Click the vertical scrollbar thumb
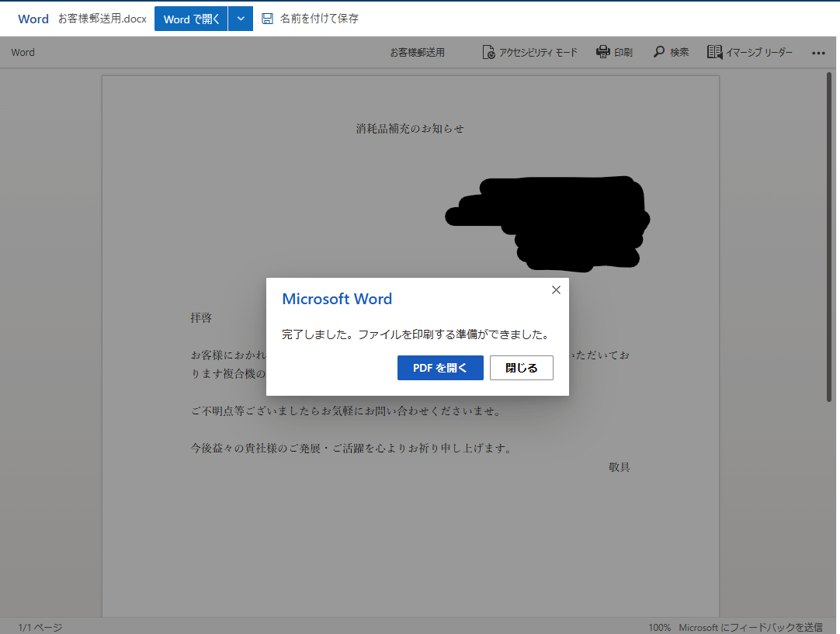Viewport: 840px width, 634px height. pyautogui.click(x=829, y=237)
